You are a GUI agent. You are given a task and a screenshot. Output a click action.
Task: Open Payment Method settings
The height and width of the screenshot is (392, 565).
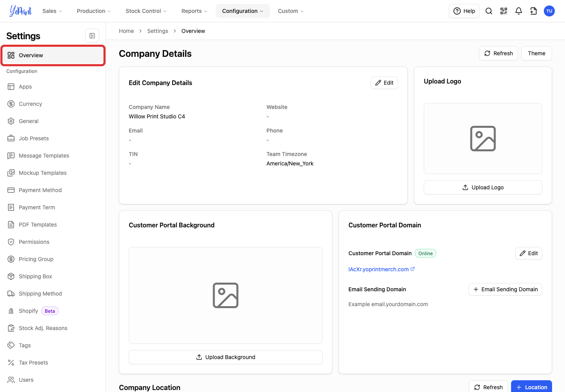pyautogui.click(x=53, y=190)
